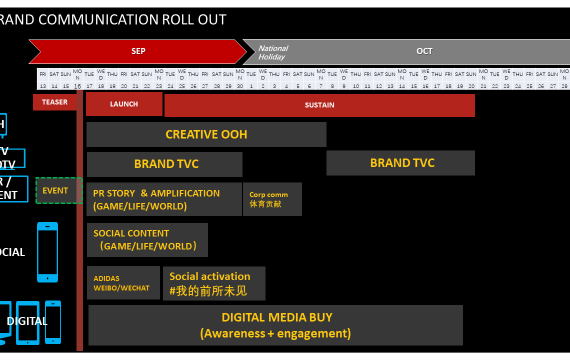The width and height of the screenshot is (570, 360).
Task: Select the LAUNCH phase block
Action: tap(124, 104)
